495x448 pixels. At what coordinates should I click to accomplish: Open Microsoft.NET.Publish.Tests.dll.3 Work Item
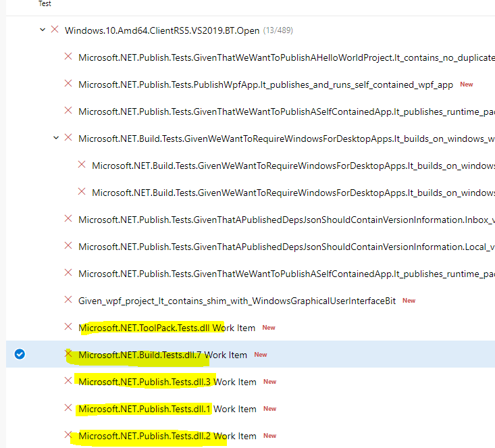167,382
